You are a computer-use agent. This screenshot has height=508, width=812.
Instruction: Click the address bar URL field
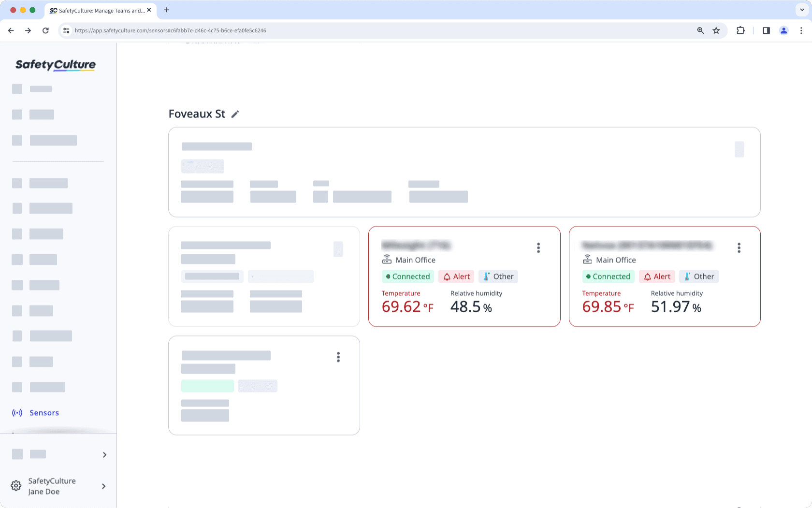[x=338, y=30]
